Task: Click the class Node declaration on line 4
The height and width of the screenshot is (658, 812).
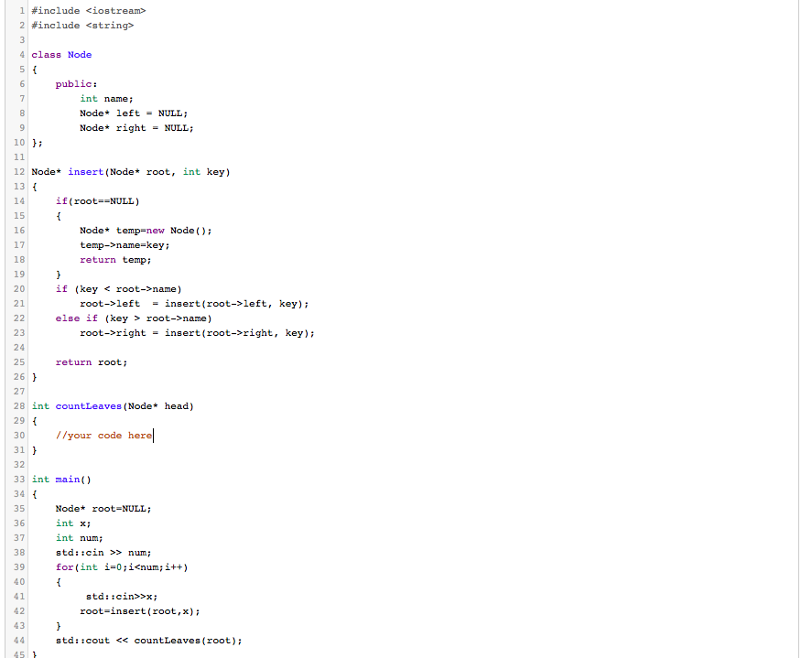Action: coord(62,54)
